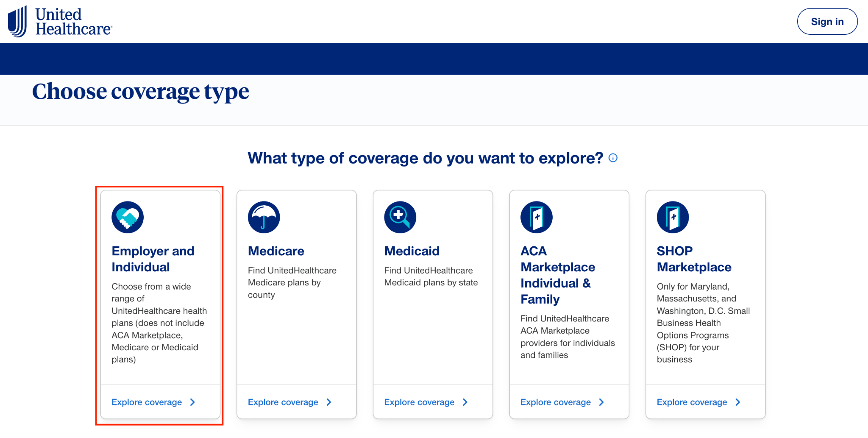
Task: Select the ACA Marketplace Individual & Family heading
Action: (558, 275)
